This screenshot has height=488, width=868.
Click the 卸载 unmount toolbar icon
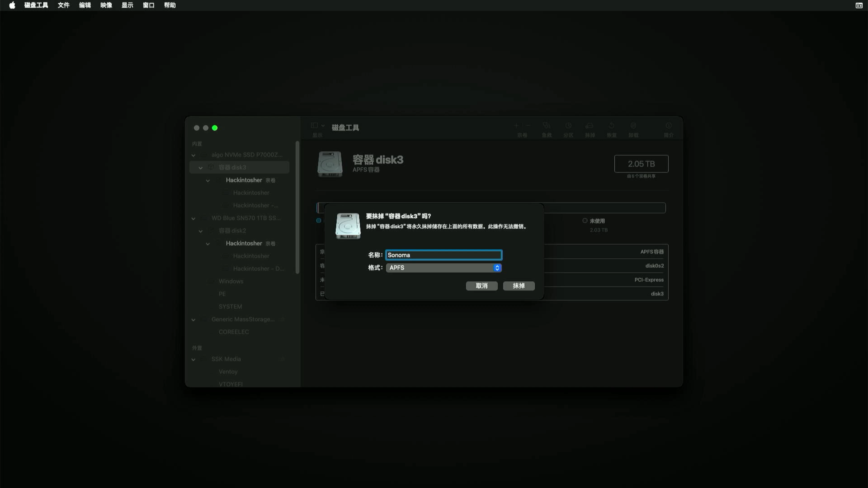click(633, 125)
